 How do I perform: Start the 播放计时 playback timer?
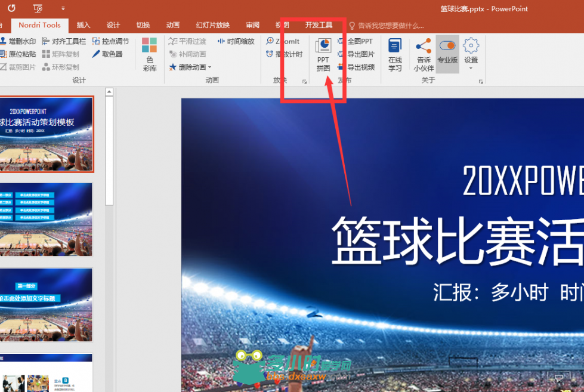[x=284, y=54]
